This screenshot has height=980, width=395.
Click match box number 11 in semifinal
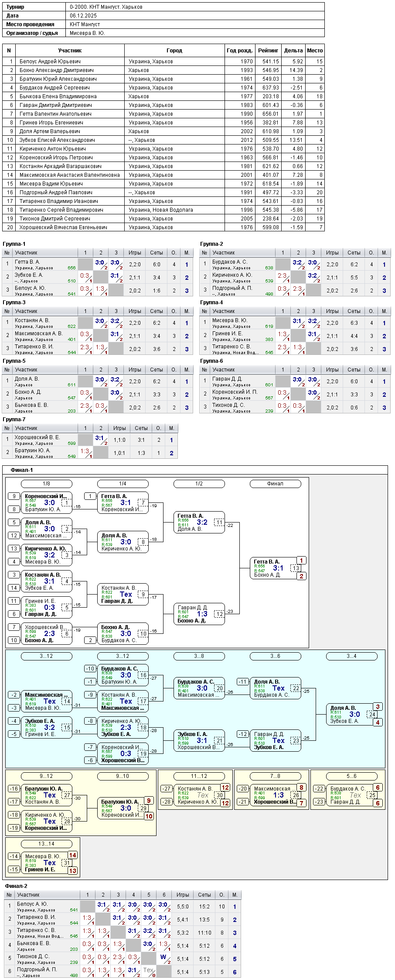click(219, 523)
